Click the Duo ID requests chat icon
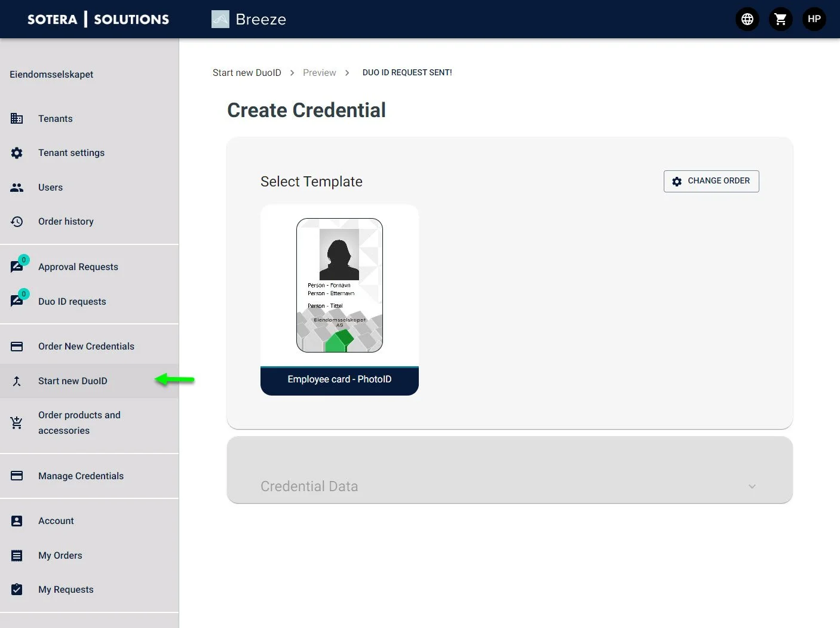Screen dimensions: 840x628 (x=17, y=301)
